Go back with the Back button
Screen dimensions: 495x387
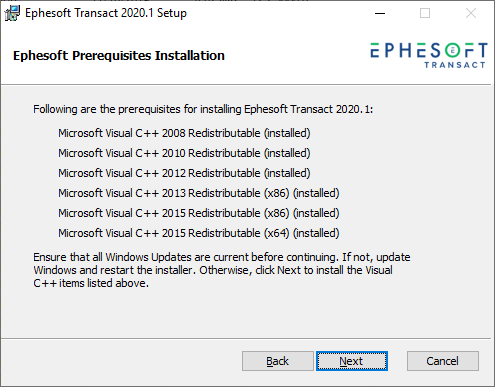point(278,361)
